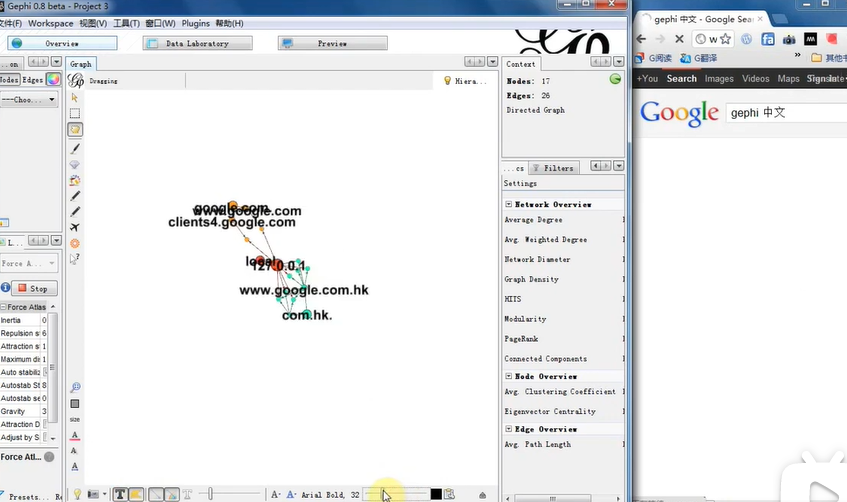This screenshot has height=502, width=847.
Task: Click the lowest blue-underlined A label icon
Action: pos(75,467)
